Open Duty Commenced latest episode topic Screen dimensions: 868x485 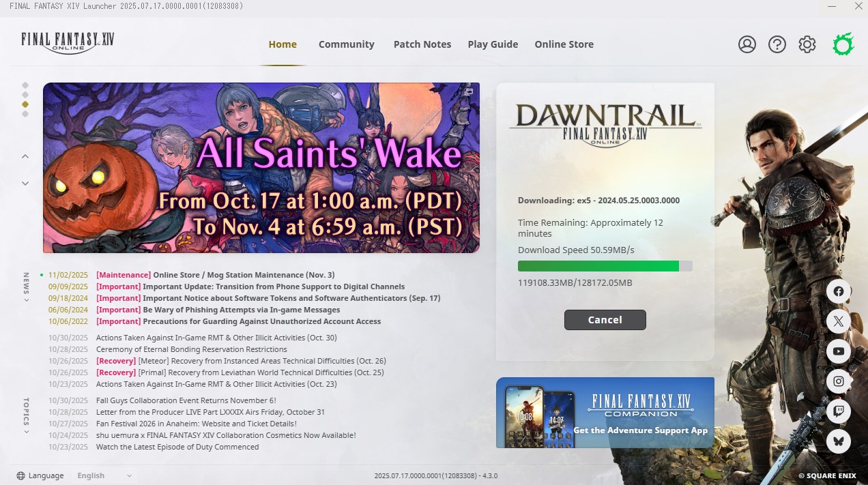[x=177, y=447]
